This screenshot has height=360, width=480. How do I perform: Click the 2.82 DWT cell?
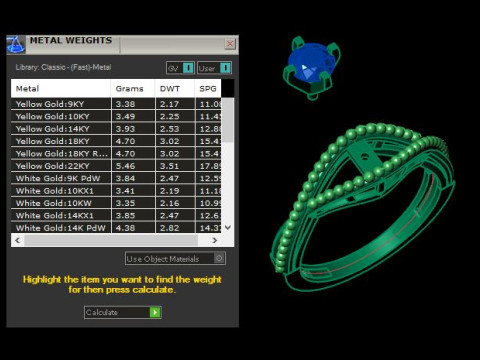175,228
